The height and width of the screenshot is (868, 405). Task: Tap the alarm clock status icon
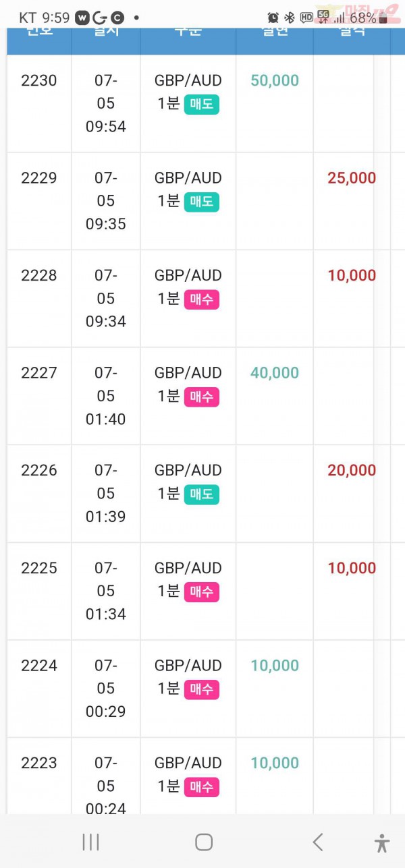(x=273, y=18)
